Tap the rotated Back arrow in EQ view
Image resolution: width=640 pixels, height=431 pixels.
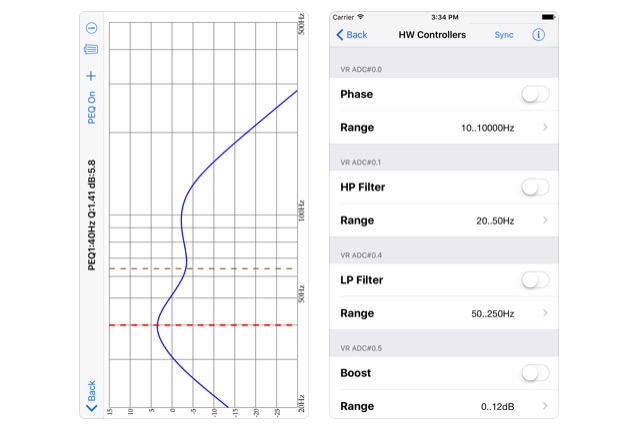coord(91,396)
